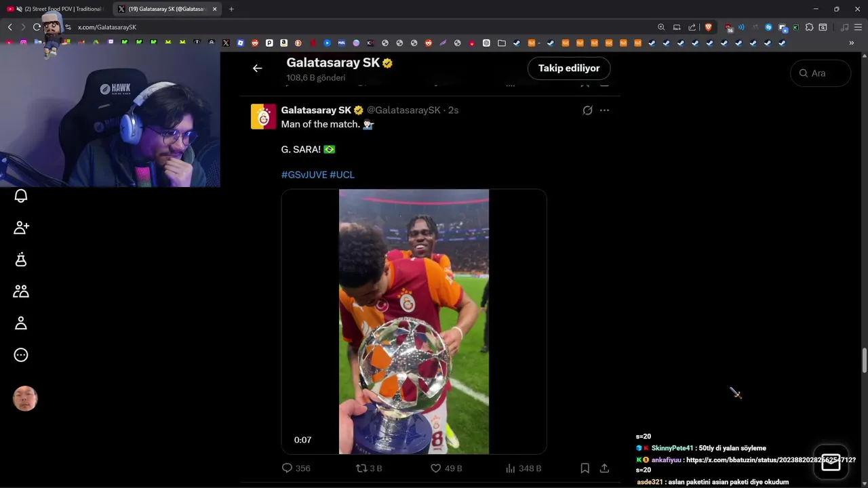Open the Instagram bookmark
868x488 pixels.
coord(24,43)
